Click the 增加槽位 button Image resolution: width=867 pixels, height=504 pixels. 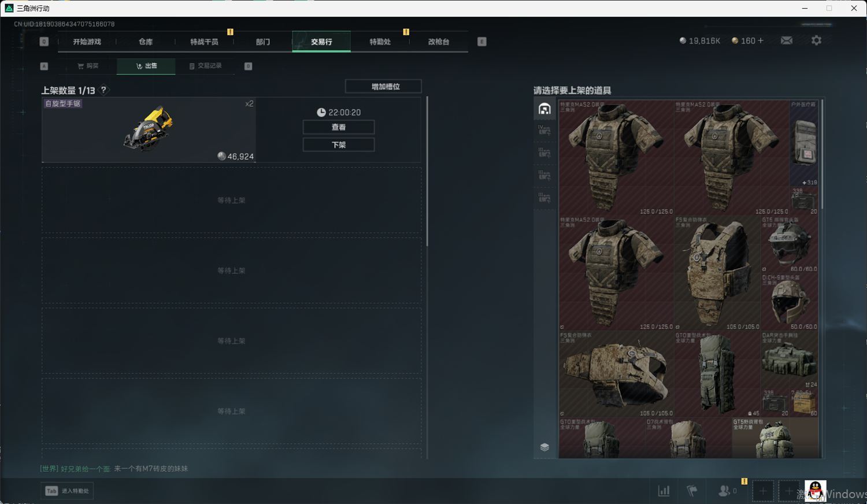click(x=383, y=87)
